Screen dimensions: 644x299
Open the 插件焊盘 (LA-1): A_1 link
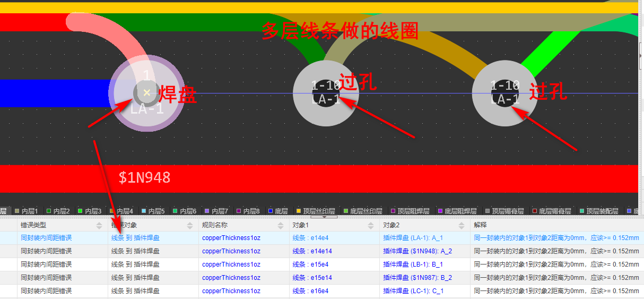[x=413, y=238]
